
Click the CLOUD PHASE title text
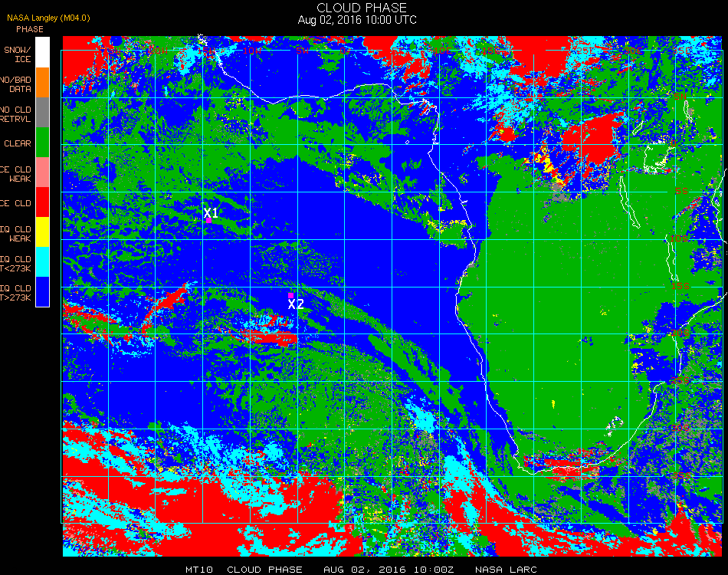point(361,8)
